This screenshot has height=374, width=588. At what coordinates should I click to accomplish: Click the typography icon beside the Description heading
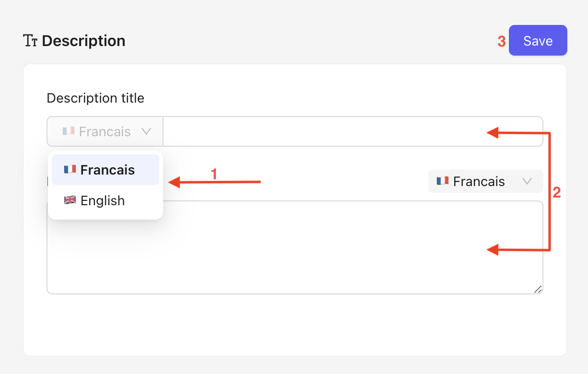pyautogui.click(x=30, y=41)
